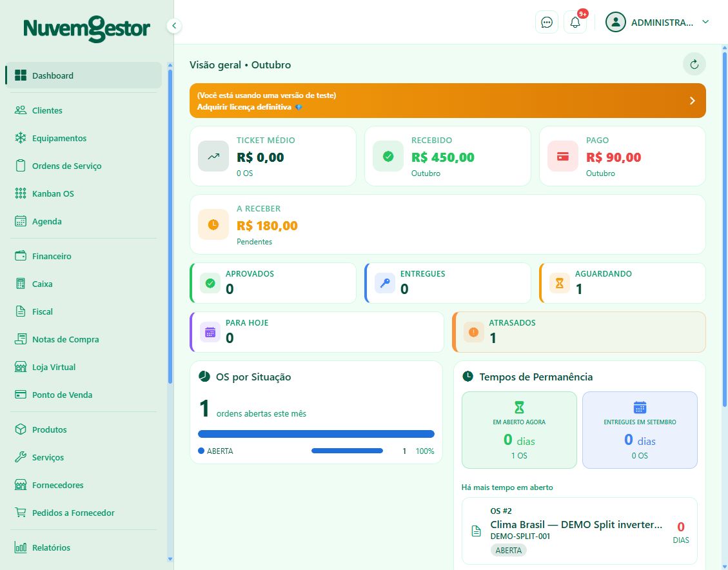This screenshot has height=570, width=728.
Task: Click the NuvemGestor logo
Action: coord(87,28)
